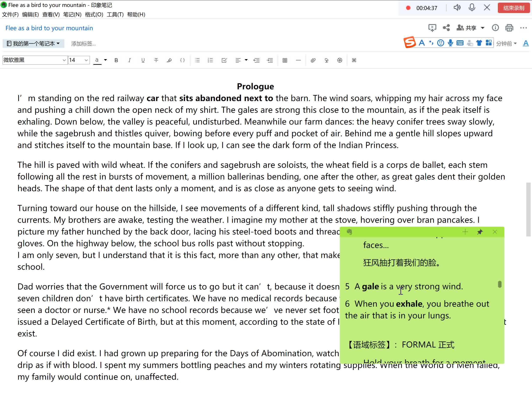Open Sogou skin shirt icon
Screen dimensions: 532x396
479,43
